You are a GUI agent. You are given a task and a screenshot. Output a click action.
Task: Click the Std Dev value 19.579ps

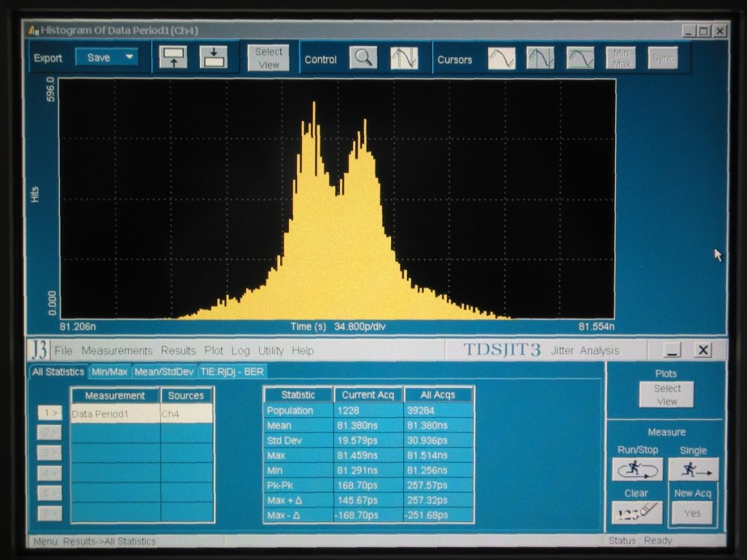click(x=368, y=440)
